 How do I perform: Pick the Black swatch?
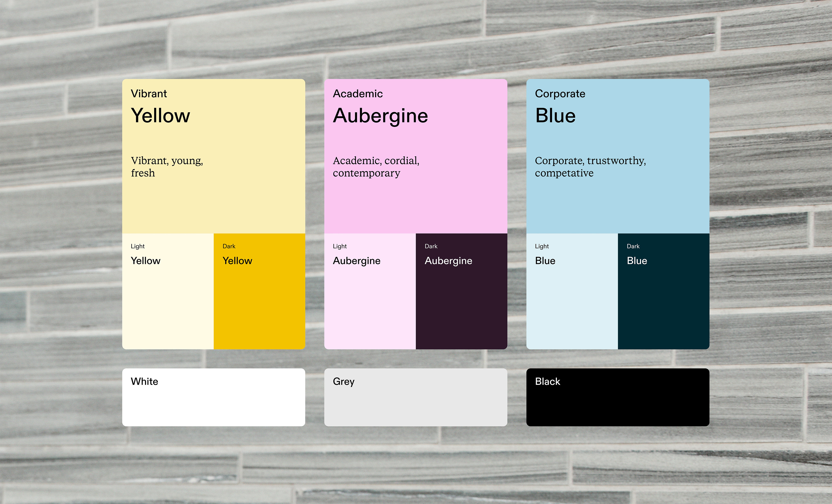[618, 397]
